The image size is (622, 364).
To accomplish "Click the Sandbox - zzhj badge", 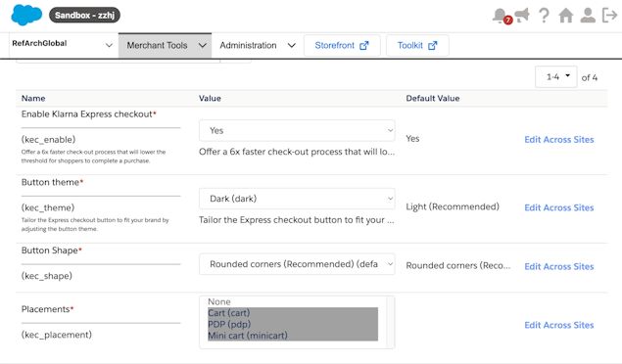I will (x=84, y=15).
